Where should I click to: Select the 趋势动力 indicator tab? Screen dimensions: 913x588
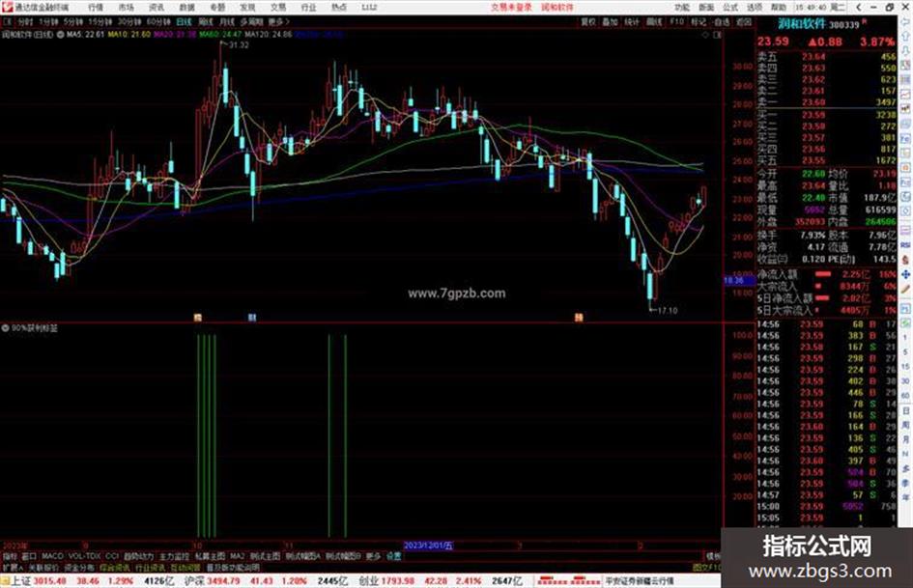point(138,556)
